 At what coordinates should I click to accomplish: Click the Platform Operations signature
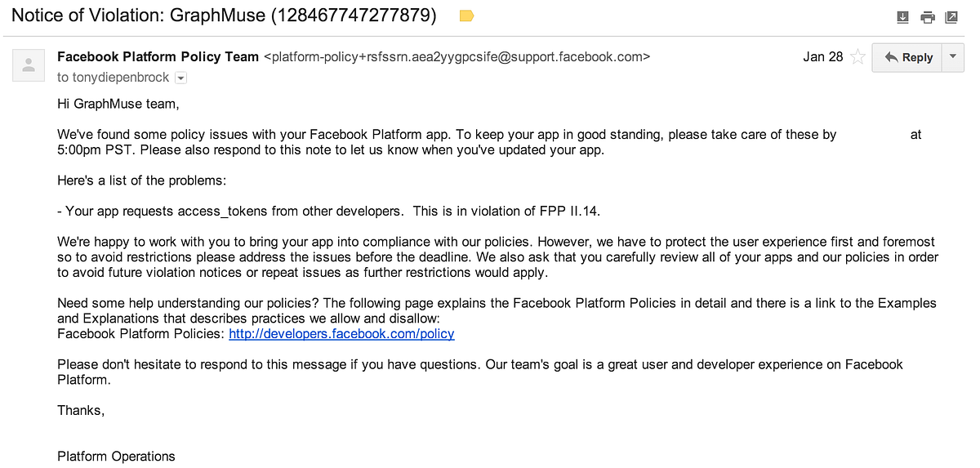coord(116,456)
